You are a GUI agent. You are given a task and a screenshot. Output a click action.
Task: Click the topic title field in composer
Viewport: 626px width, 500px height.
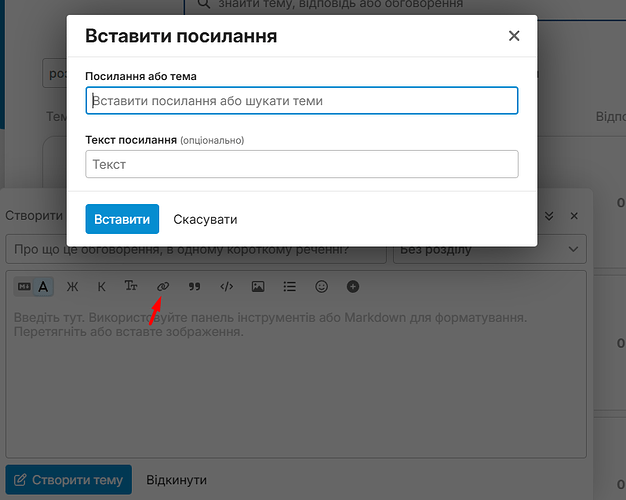[196, 249]
